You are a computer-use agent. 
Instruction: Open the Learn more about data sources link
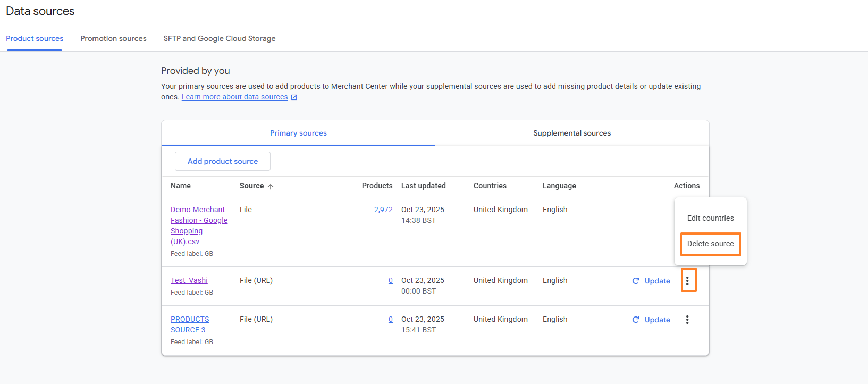pyautogui.click(x=234, y=97)
